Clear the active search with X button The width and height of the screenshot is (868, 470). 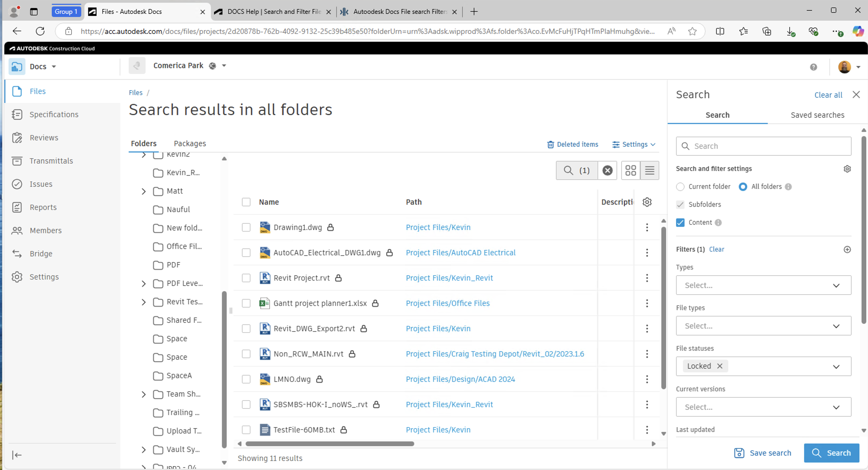tap(607, 170)
